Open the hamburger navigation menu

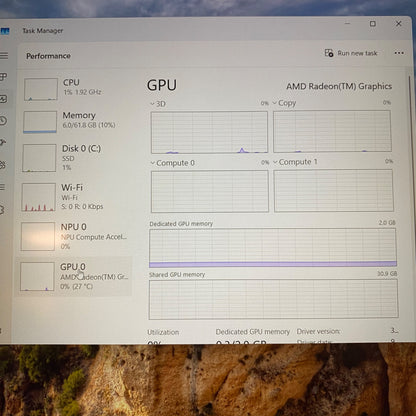tap(4, 56)
